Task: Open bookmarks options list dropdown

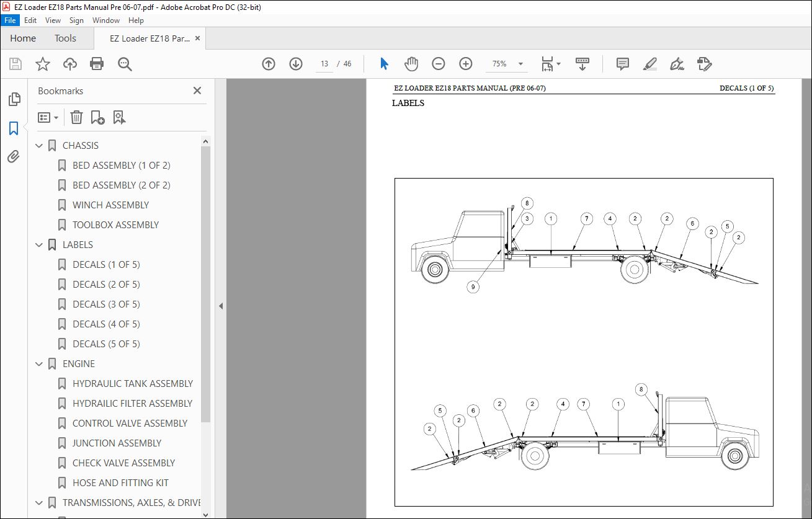Action: 48,117
